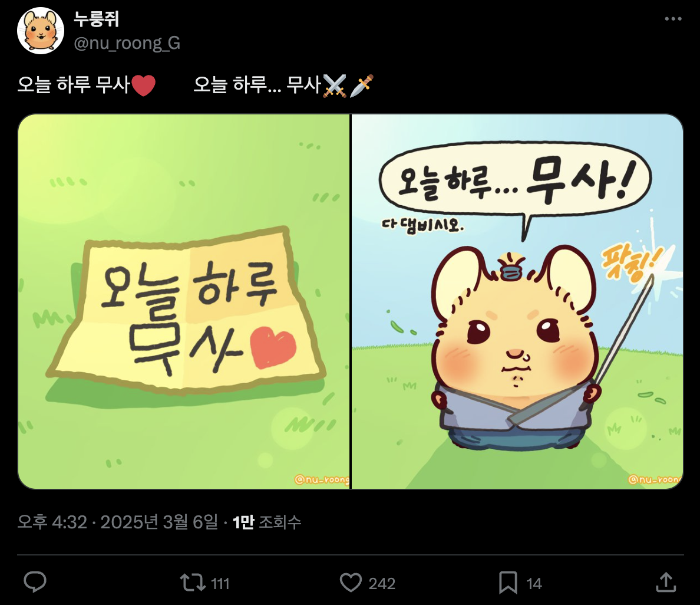
Task: Click the date 2025년 3월 6일
Action: [x=159, y=522]
